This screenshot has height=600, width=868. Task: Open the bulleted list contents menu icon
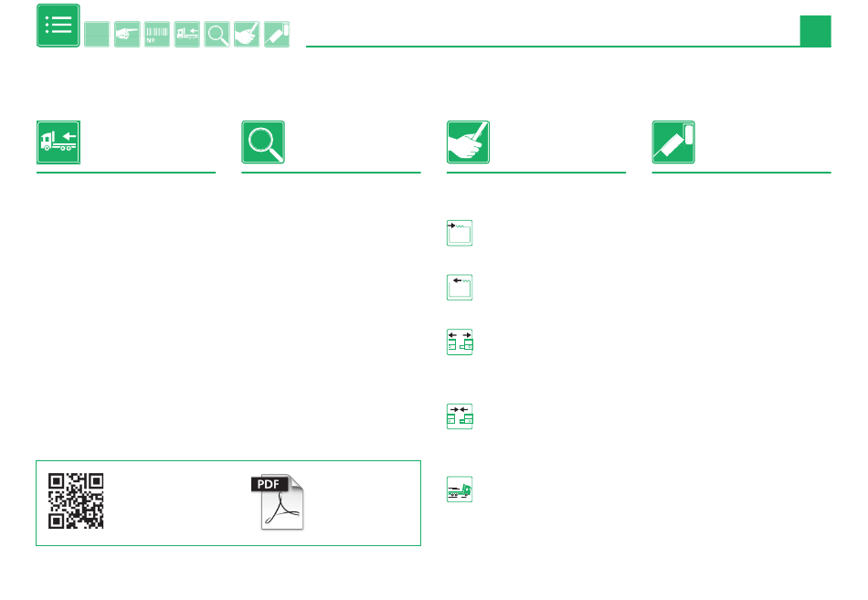pyautogui.click(x=58, y=26)
